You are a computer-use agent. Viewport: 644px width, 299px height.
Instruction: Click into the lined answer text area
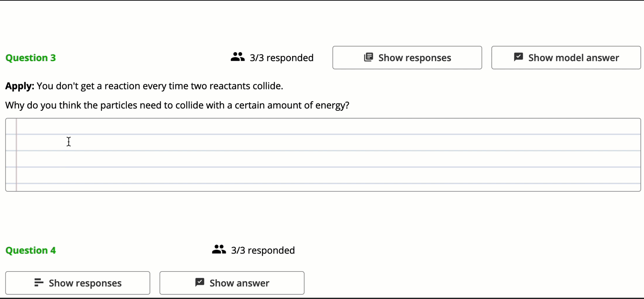(323, 155)
